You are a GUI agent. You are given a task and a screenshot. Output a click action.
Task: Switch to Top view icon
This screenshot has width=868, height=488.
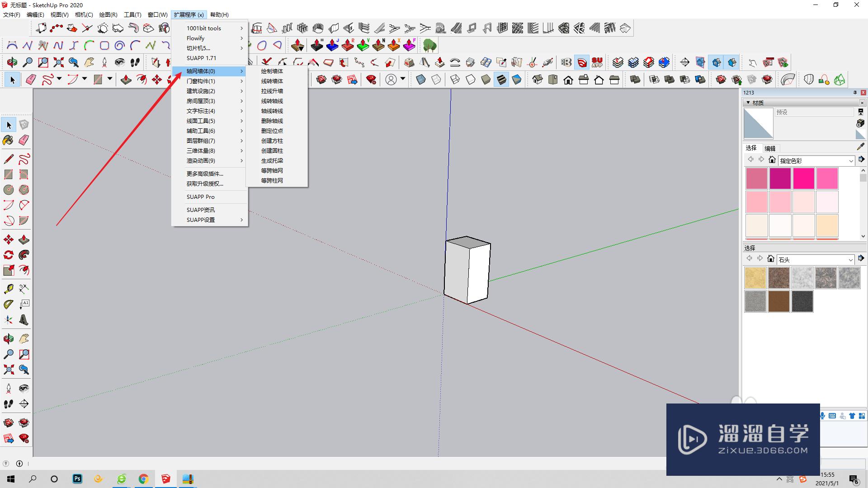[x=553, y=80]
